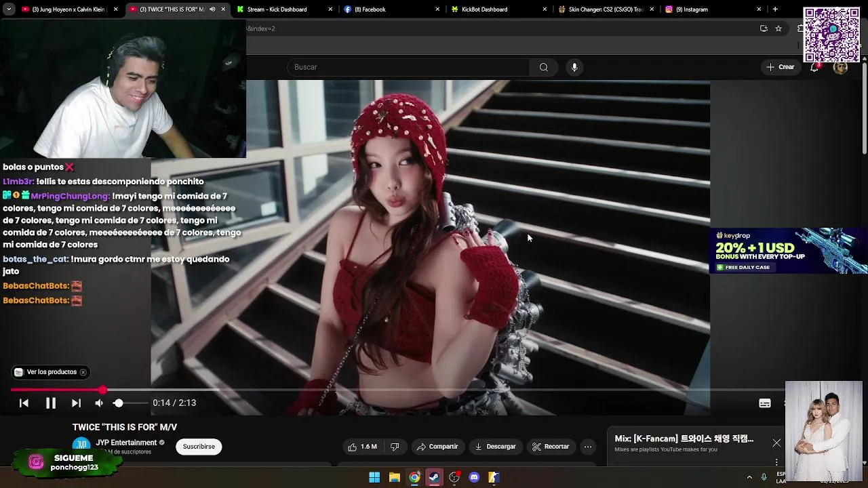Image resolution: width=868 pixels, height=488 pixels.
Task: Click the microphone system tray icon
Action: pyautogui.click(x=764, y=477)
